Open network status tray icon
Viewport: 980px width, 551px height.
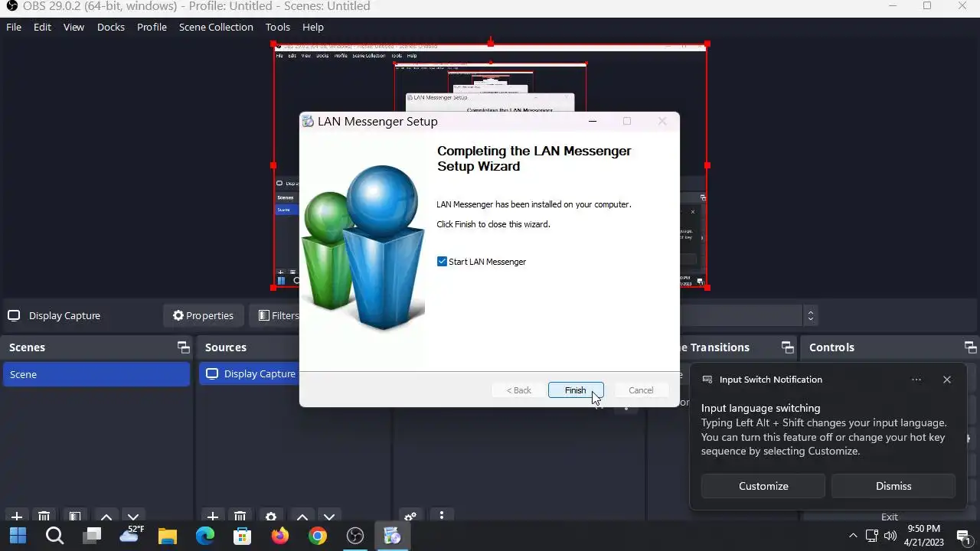click(x=871, y=536)
